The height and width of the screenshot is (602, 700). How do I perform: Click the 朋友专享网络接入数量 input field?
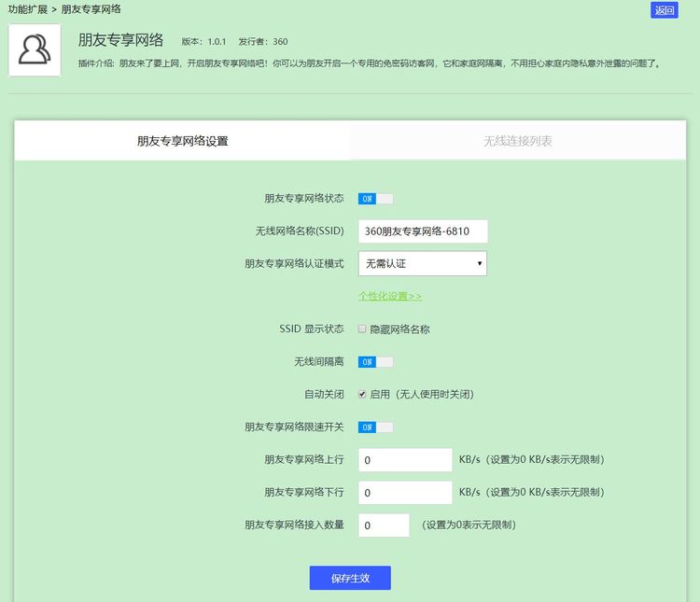click(x=384, y=525)
